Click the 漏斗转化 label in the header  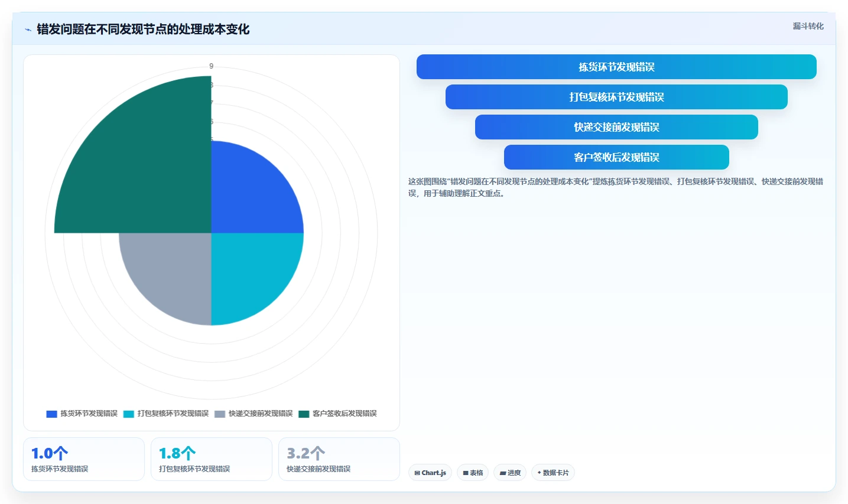808,26
